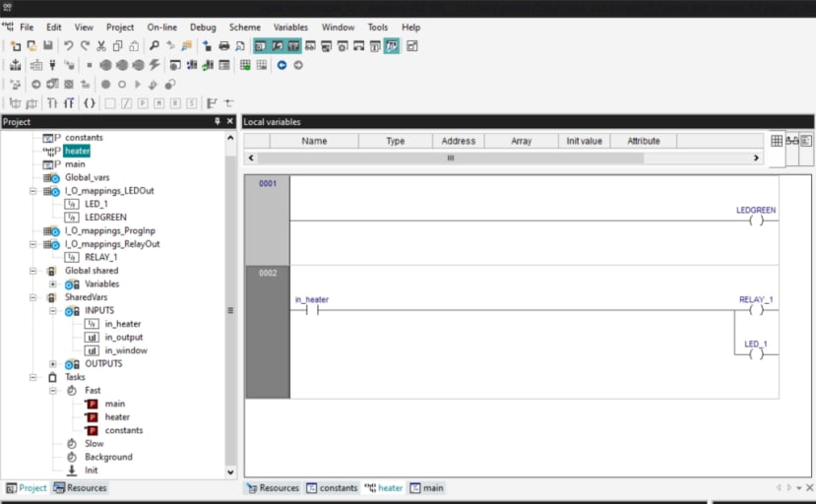Open the Variables menu
Viewport: 816px width, 504px height.
click(x=290, y=28)
